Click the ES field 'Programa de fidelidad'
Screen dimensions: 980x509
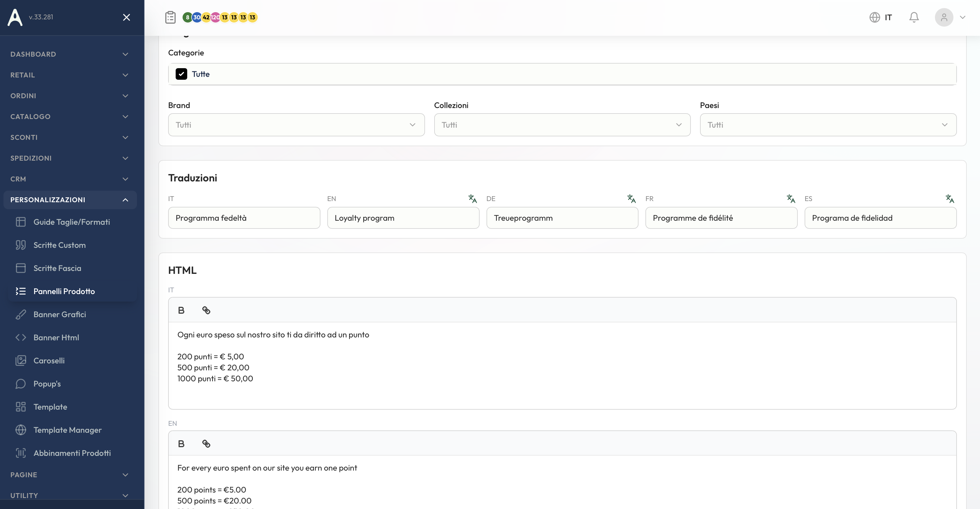pyautogui.click(x=880, y=218)
